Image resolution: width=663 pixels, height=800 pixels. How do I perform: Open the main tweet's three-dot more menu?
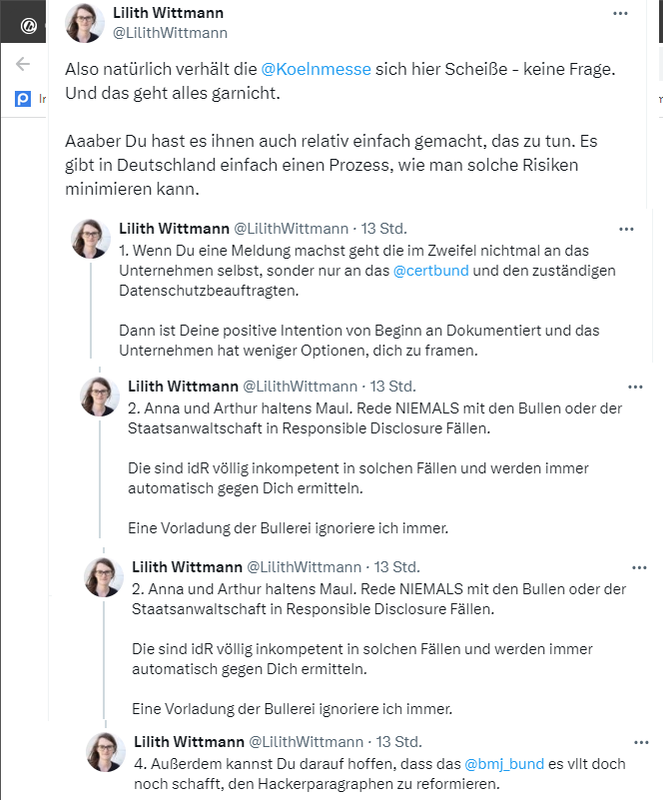pos(620,14)
